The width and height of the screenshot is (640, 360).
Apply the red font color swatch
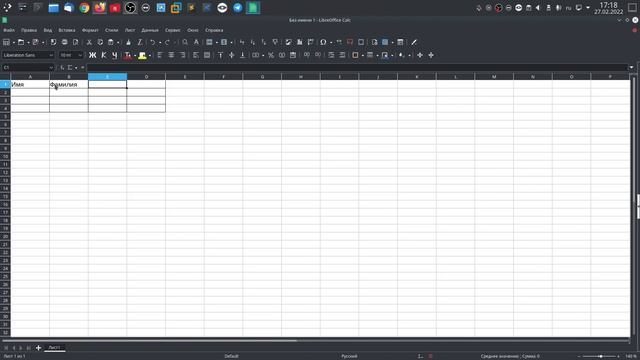coord(128,56)
